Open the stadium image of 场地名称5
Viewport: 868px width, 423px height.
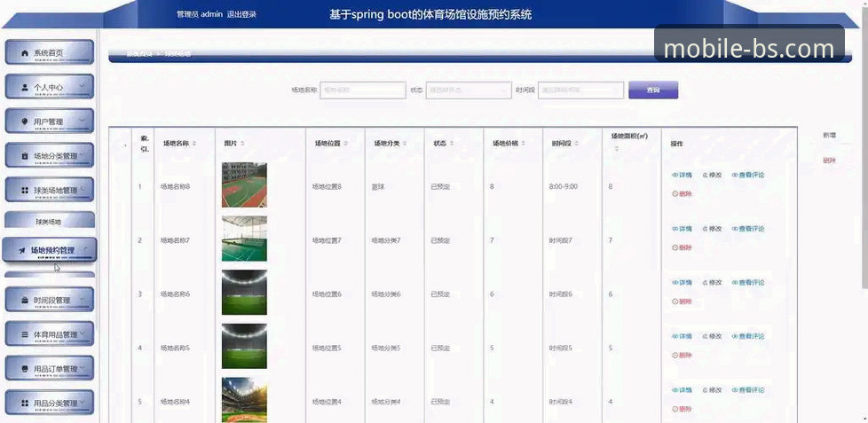pos(244,346)
